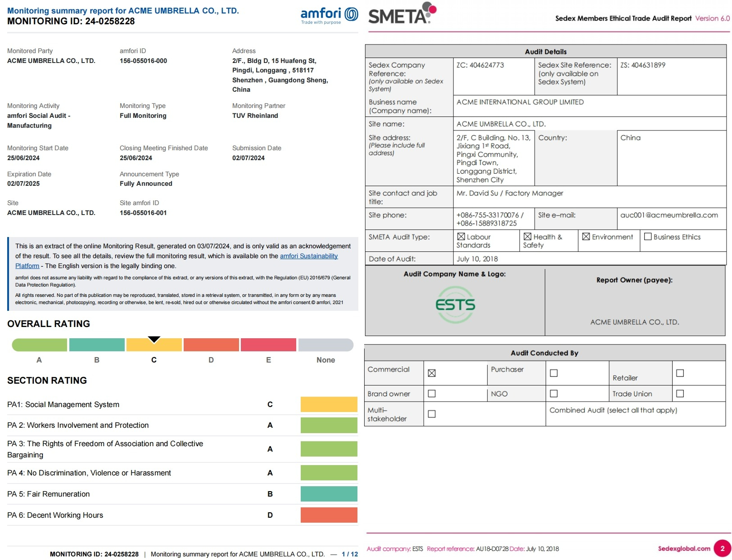
Task: Click the overall rating A green segment
Action: coord(39,345)
